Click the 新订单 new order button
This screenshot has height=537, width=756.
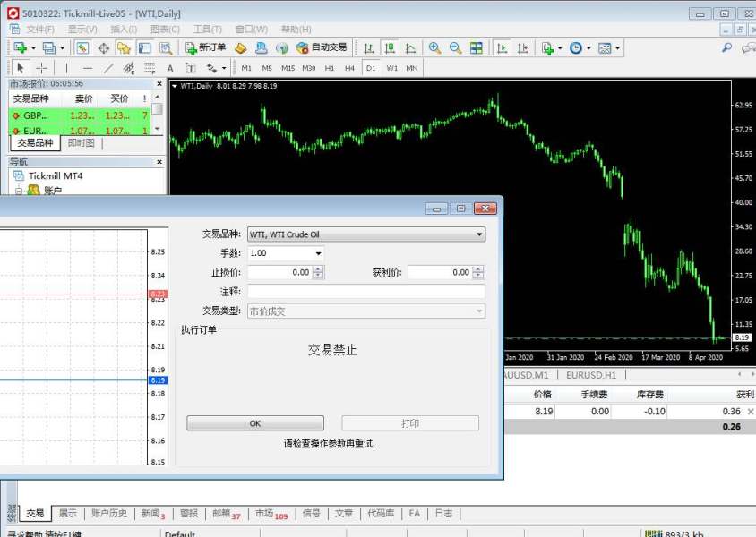[206, 47]
